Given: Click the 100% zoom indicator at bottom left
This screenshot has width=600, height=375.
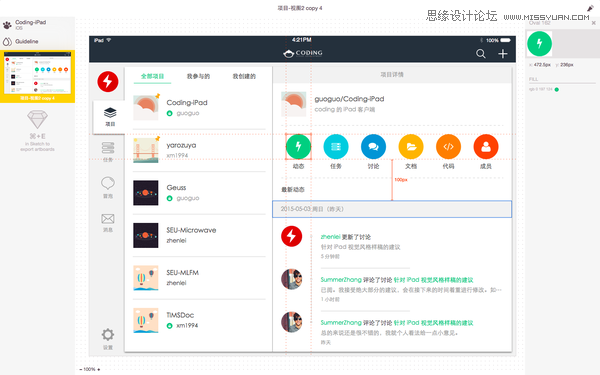Looking at the screenshot, I should (x=89, y=369).
